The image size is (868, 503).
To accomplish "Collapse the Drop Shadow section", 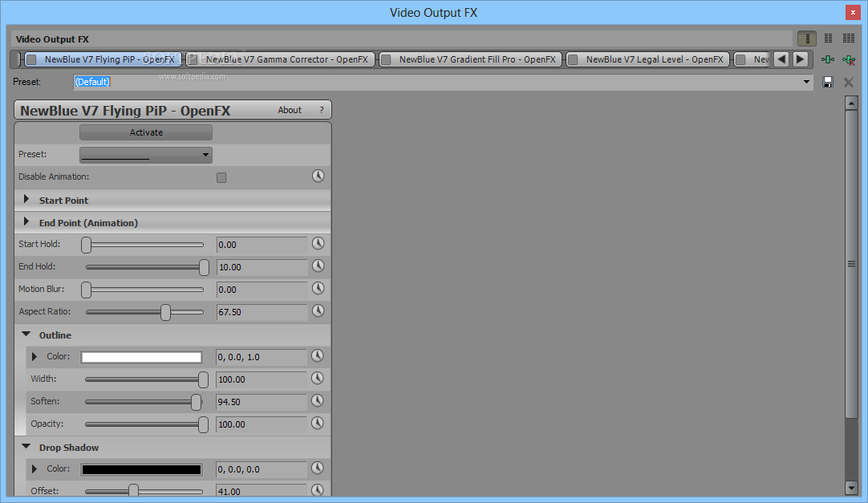I will (26, 446).
